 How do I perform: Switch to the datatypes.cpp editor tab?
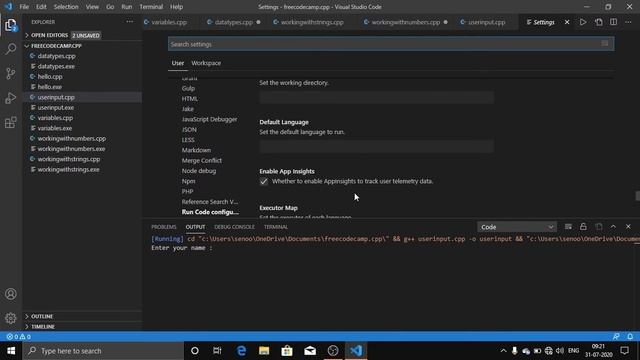coord(233,22)
